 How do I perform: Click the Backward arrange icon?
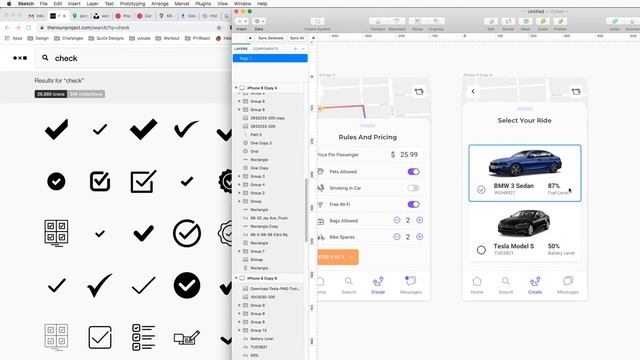pos(396,21)
